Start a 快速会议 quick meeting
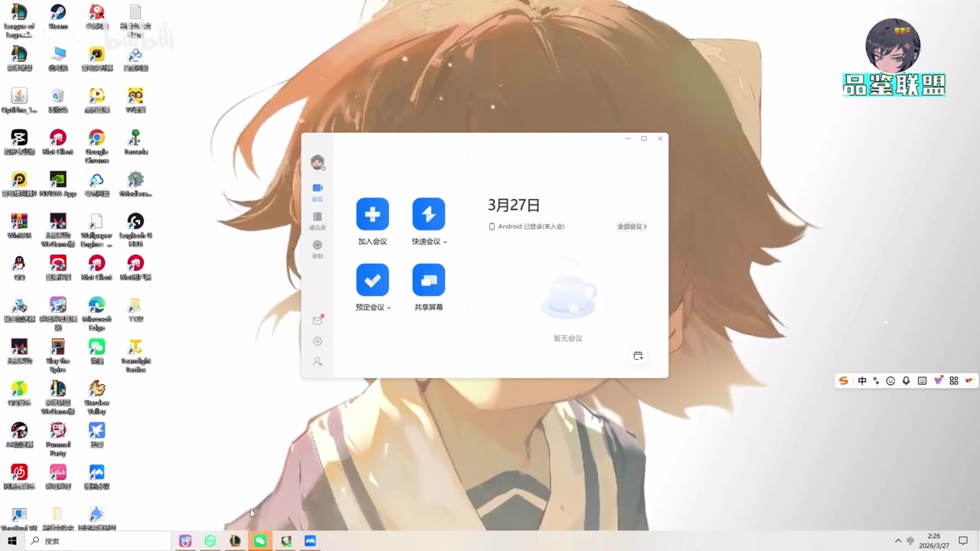This screenshot has width=980, height=551. [x=428, y=215]
